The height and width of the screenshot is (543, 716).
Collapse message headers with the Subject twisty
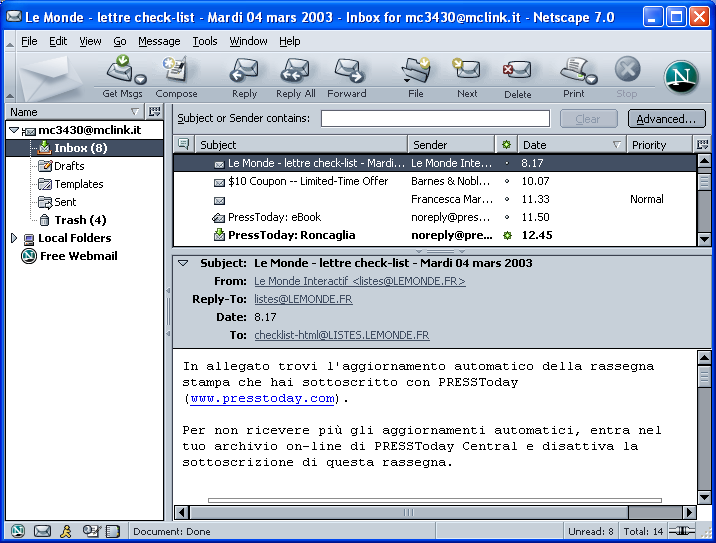click(x=183, y=263)
